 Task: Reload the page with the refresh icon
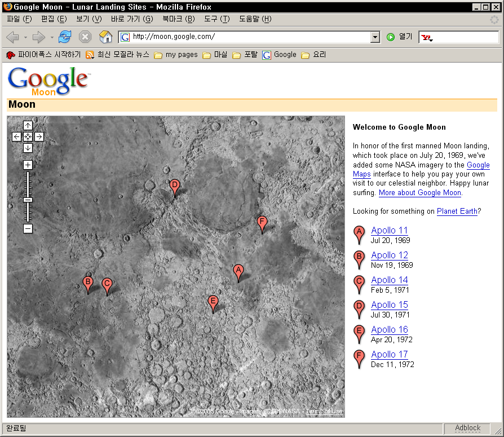(65, 37)
